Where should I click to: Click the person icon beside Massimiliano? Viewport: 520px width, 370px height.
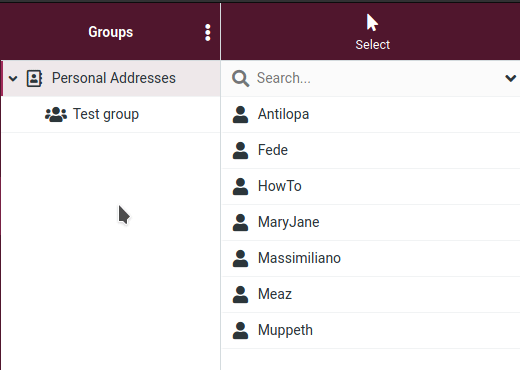point(240,258)
